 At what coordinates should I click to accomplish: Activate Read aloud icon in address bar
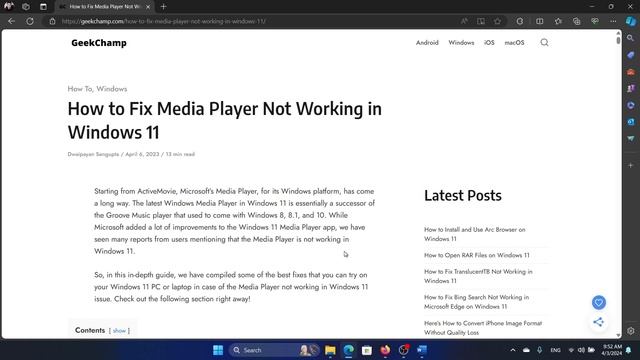click(464, 21)
